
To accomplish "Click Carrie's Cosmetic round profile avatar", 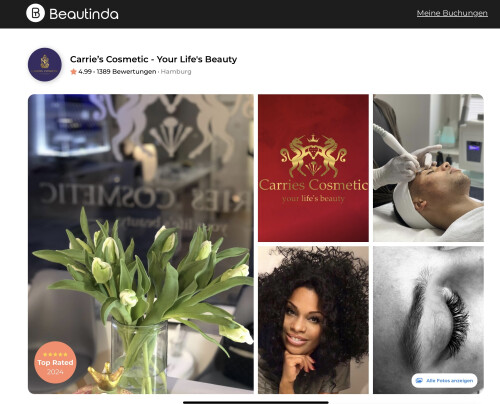I will pos(45,64).
